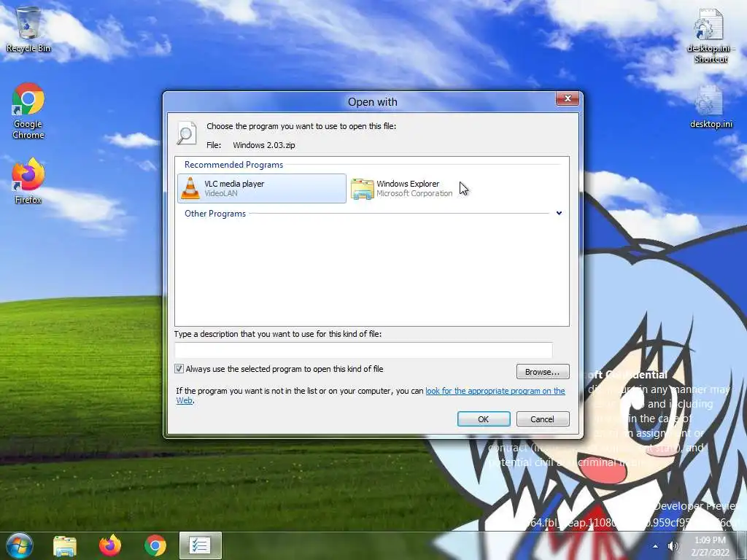Viewport: 747px width, 560px height.
Task: Select the Recycle Bin desktop icon
Action: point(28,29)
